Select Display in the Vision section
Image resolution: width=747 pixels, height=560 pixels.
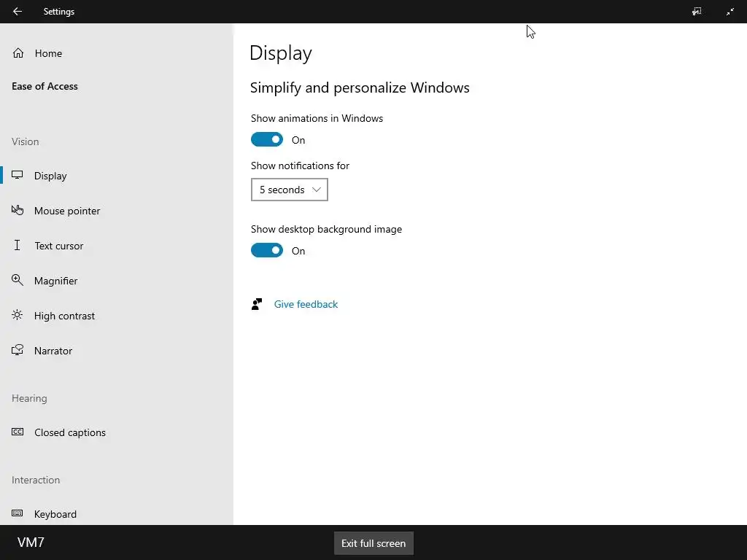(50, 176)
